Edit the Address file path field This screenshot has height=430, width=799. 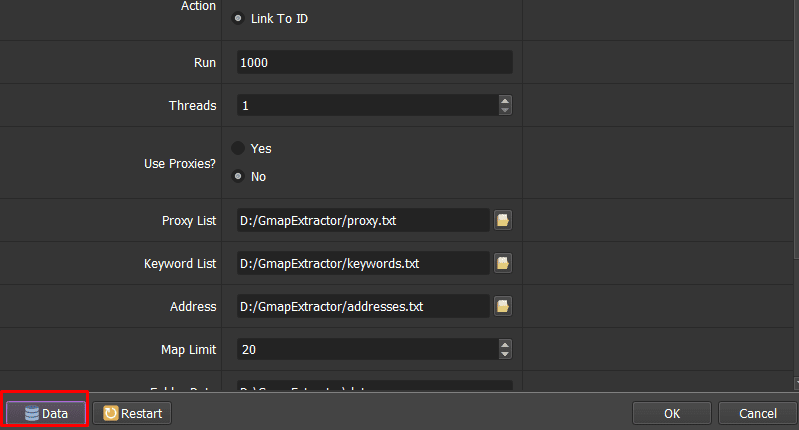363,306
